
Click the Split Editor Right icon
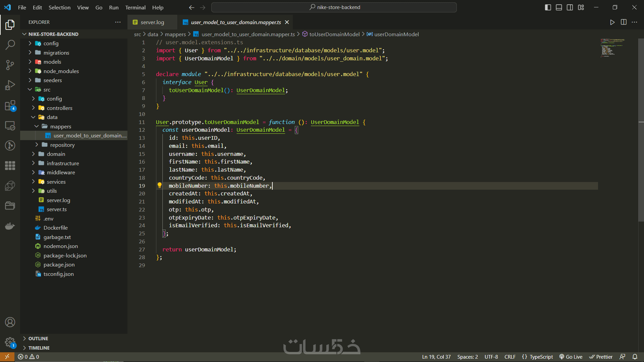click(x=624, y=22)
